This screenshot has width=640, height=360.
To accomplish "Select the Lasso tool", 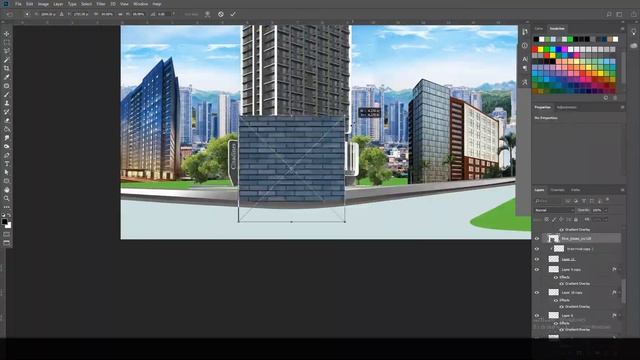I will pyautogui.click(x=7, y=51).
